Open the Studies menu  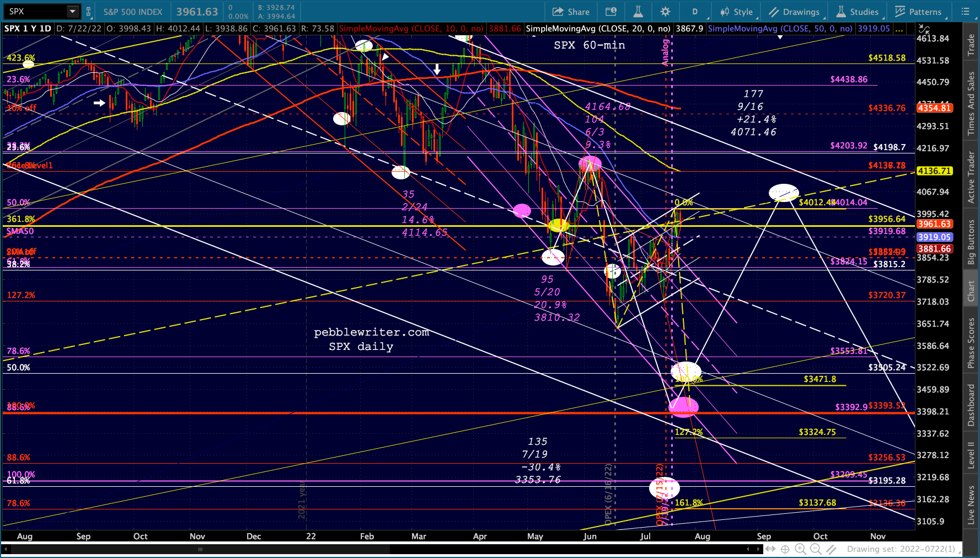pos(858,12)
